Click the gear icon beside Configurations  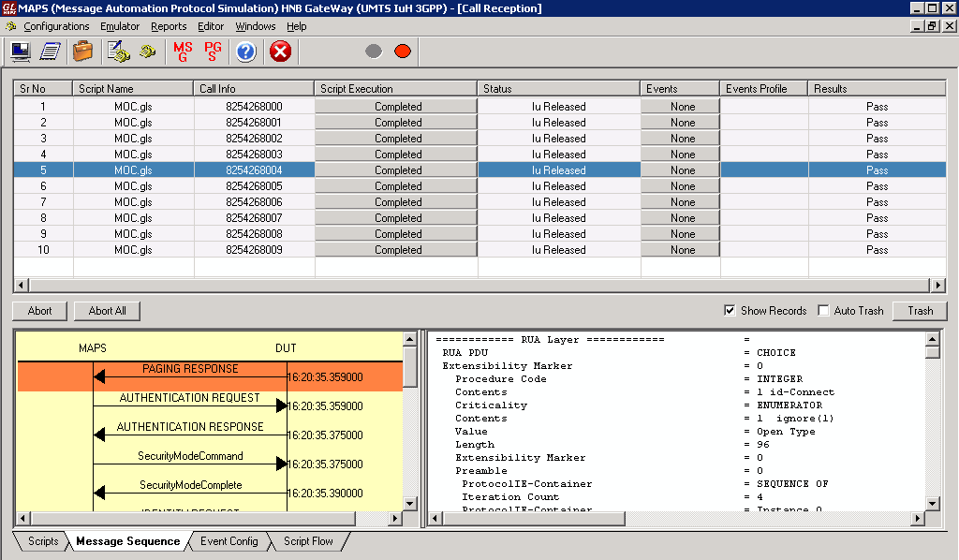coord(11,26)
